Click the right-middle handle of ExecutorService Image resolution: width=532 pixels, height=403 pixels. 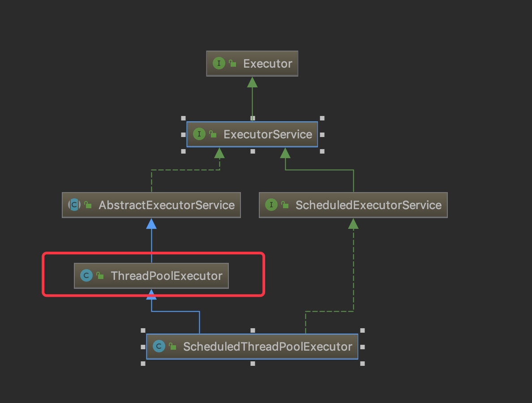pos(322,135)
